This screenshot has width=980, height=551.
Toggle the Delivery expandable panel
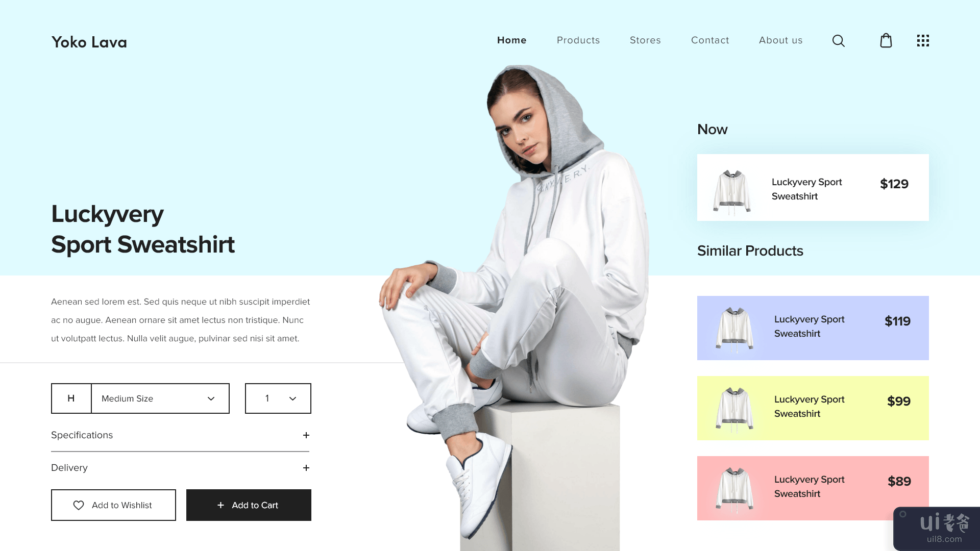306,467
